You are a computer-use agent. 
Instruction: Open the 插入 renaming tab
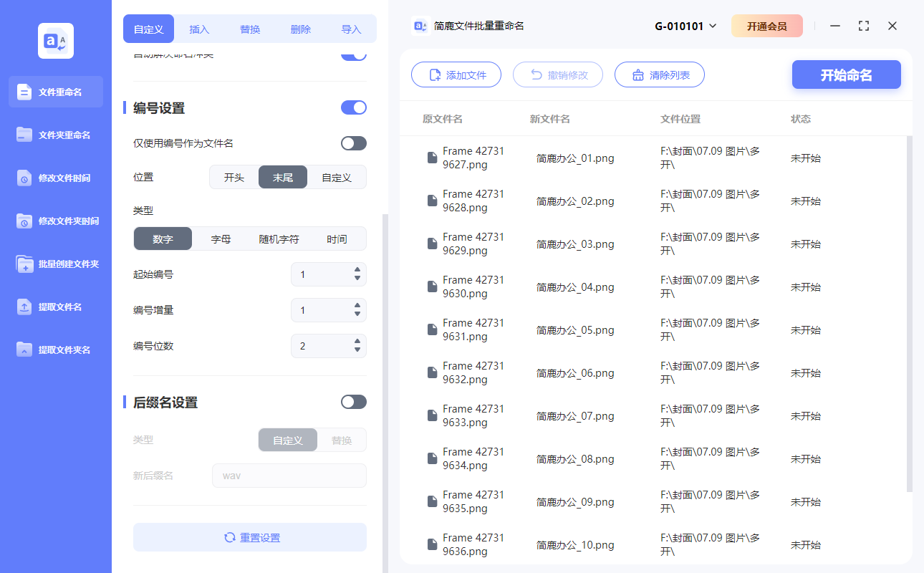[199, 29]
